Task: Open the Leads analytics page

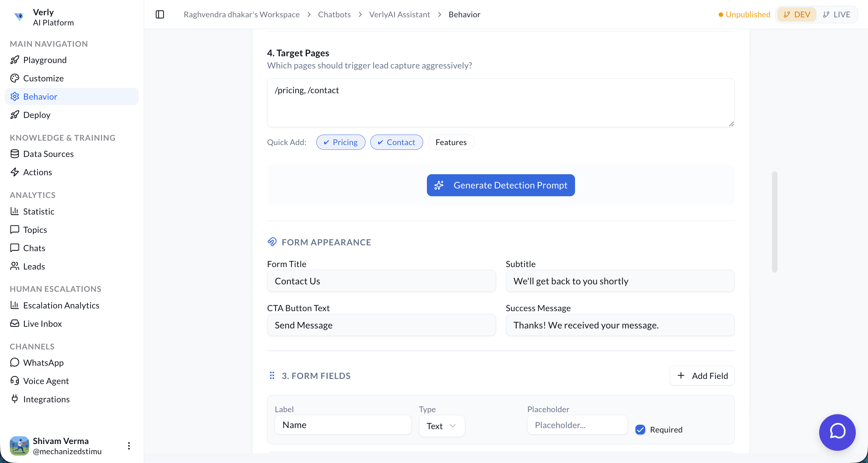Action: (34, 266)
